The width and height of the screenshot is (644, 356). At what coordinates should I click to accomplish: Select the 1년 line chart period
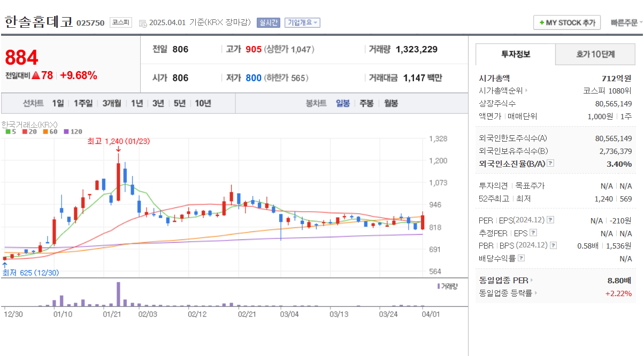pyautogui.click(x=137, y=103)
